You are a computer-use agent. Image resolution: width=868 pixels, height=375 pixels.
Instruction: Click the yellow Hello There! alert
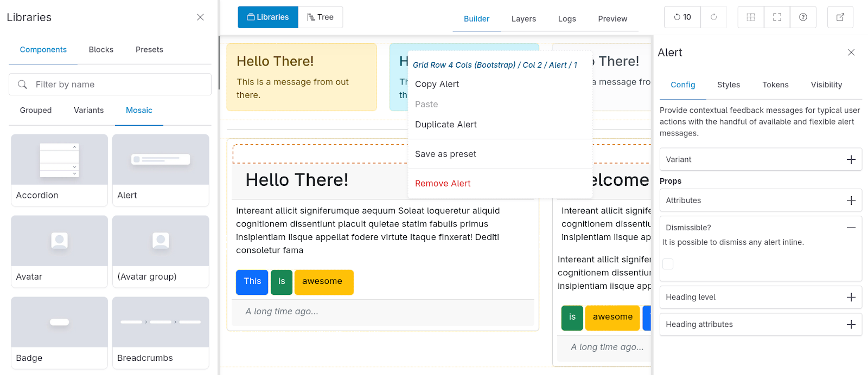coord(302,77)
